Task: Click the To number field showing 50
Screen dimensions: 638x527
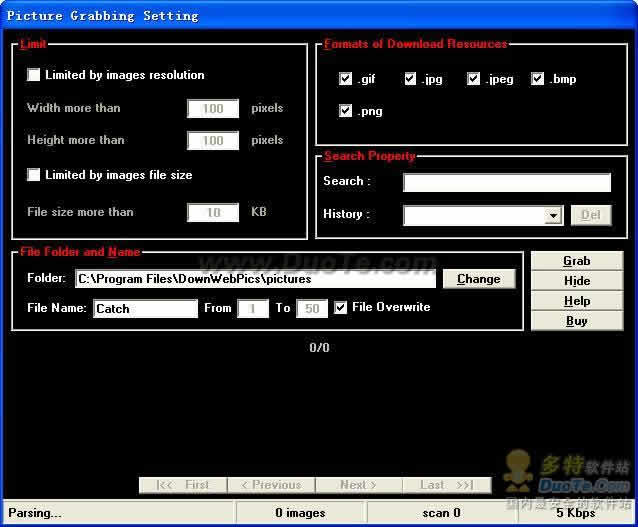Action: click(x=312, y=308)
